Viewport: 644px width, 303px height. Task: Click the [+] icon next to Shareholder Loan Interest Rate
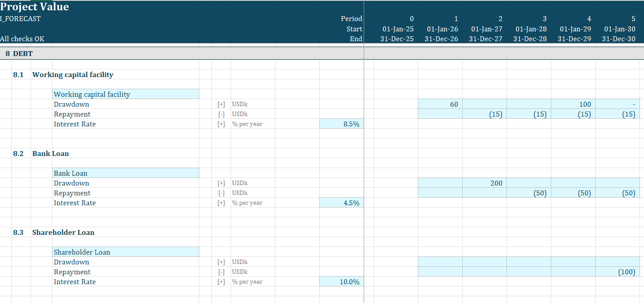point(221,281)
